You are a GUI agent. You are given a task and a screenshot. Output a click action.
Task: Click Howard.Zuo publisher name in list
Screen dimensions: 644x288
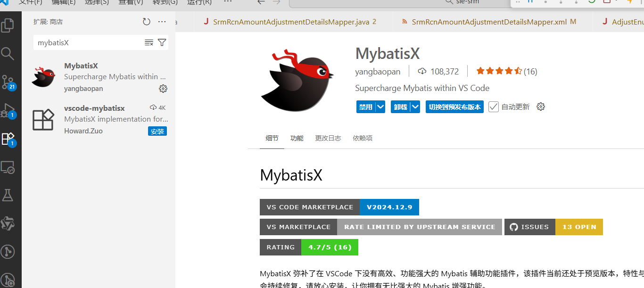pos(83,131)
